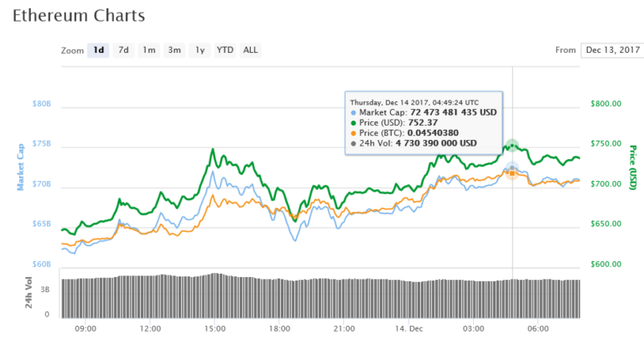This screenshot has width=644, height=345.
Task: Open the From date field Dec 13, 2017
Action: 612,50
